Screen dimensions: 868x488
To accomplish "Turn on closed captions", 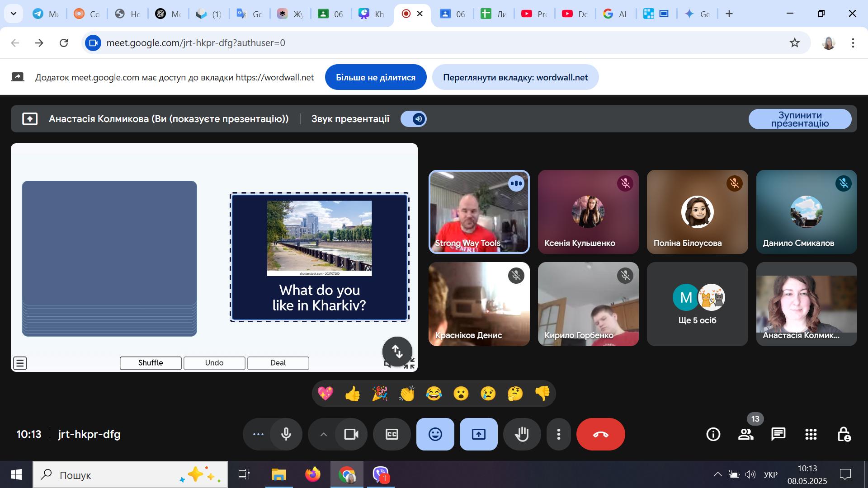I will pyautogui.click(x=392, y=434).
